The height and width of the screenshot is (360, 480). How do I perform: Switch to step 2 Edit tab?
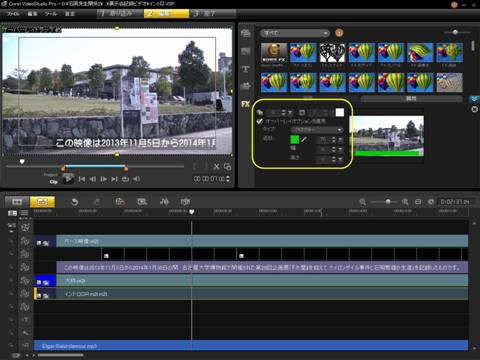166,13
